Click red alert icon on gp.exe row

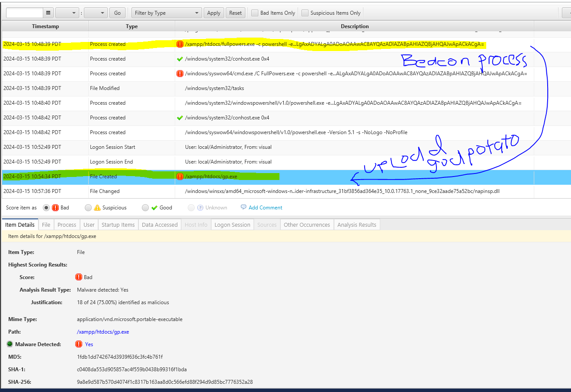pos(180,177)
